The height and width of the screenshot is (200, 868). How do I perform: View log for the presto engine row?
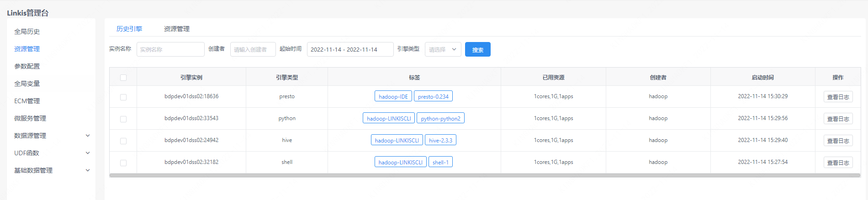pyautogui.click(x=838, y=97)
